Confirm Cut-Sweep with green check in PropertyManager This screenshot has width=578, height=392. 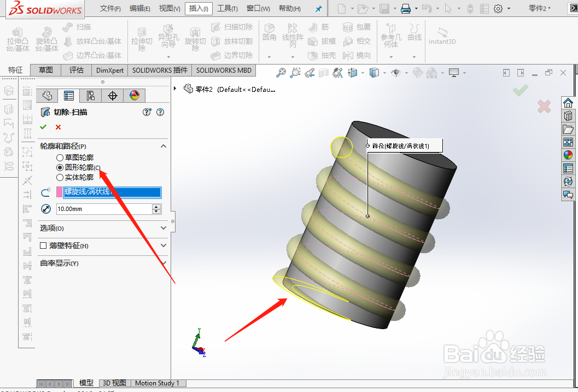[x=44, y=127]
